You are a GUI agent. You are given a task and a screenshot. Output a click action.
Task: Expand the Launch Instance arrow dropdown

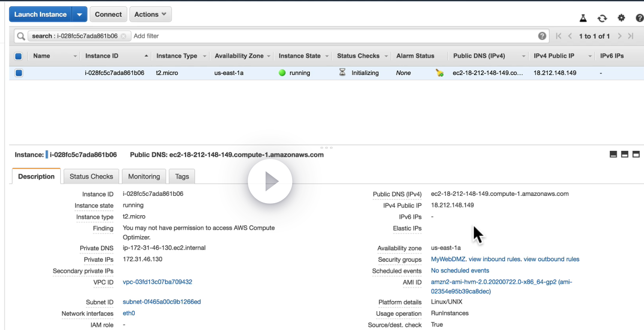coord(79,14)
